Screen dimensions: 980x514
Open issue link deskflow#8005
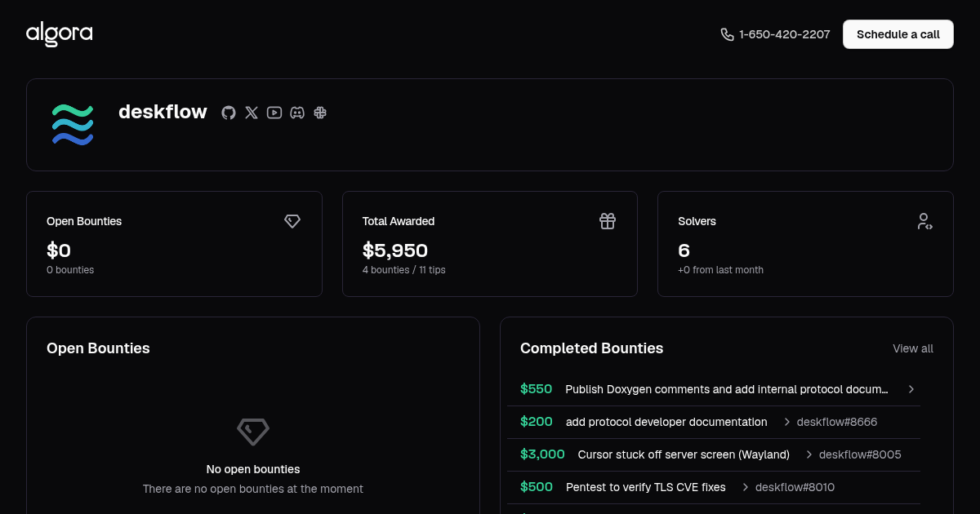coord(860,454)
